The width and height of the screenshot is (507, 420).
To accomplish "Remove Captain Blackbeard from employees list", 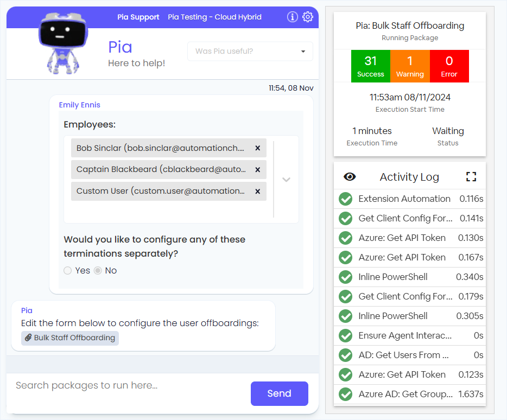I will tap(258, 170).
